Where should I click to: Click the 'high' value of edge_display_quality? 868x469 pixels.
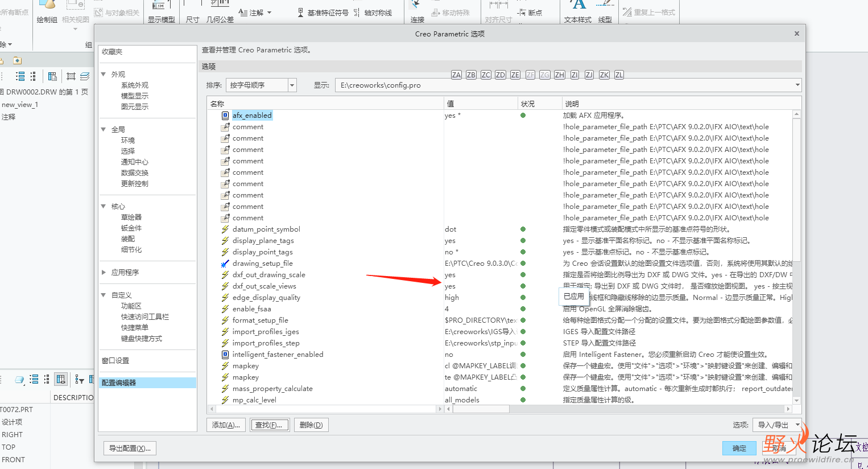(x=452, y=298)
